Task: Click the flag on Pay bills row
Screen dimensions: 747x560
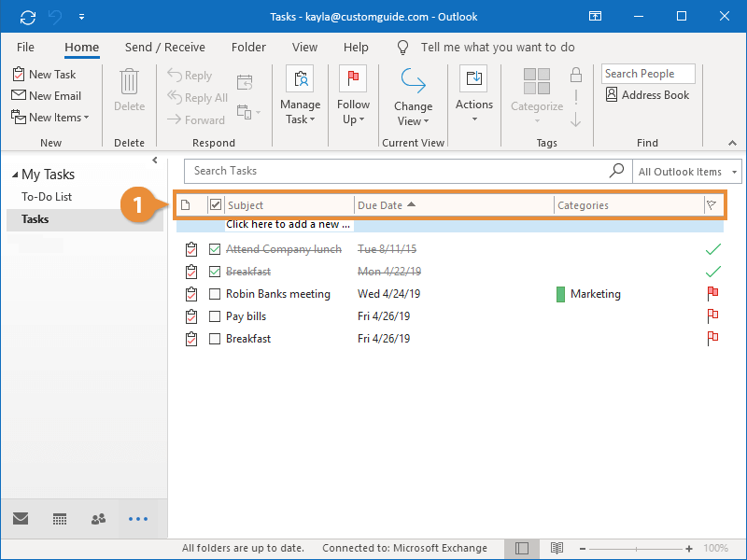Action: click(712, 316)
